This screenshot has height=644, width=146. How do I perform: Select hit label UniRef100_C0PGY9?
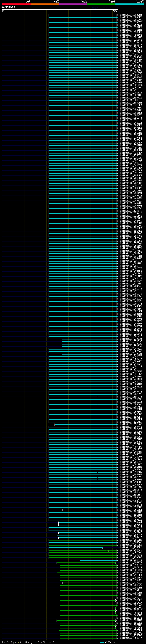click(x=131, y=598)
